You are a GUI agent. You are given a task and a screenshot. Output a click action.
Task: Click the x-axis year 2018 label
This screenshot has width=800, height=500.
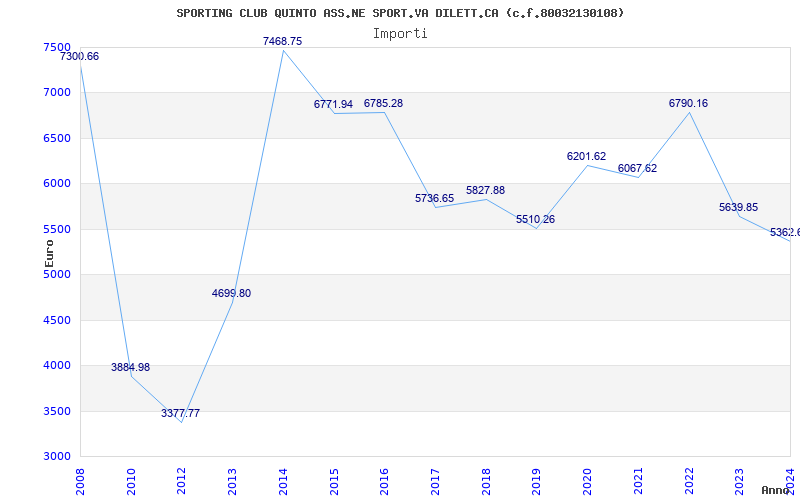486,481
